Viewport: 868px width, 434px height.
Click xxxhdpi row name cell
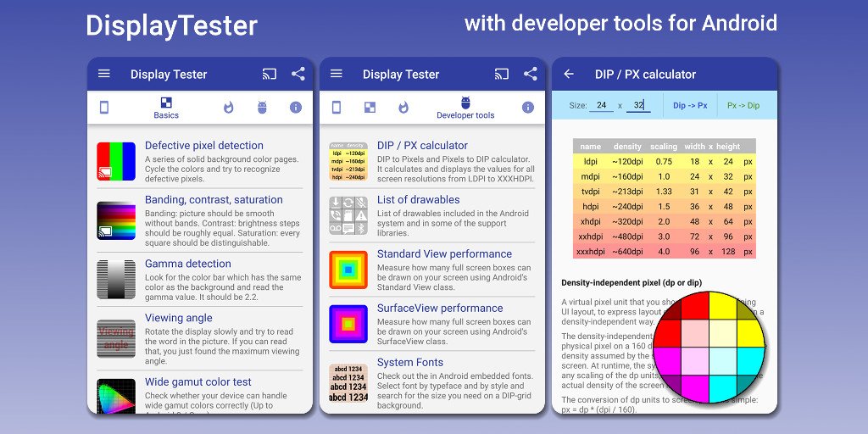coord(591,251)
